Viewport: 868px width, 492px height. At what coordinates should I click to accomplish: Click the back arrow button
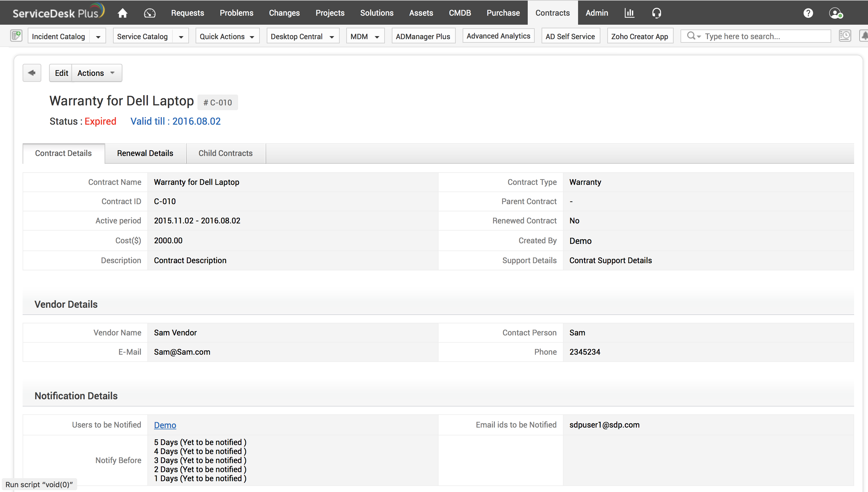coord(32,73)
